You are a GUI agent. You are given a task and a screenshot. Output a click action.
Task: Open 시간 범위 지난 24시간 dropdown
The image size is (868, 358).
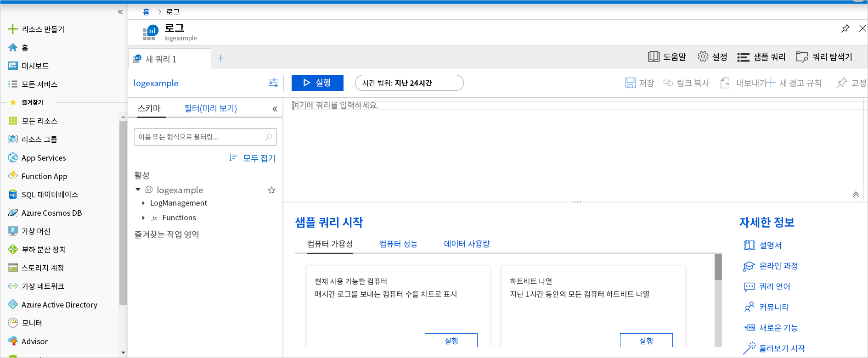409,83
